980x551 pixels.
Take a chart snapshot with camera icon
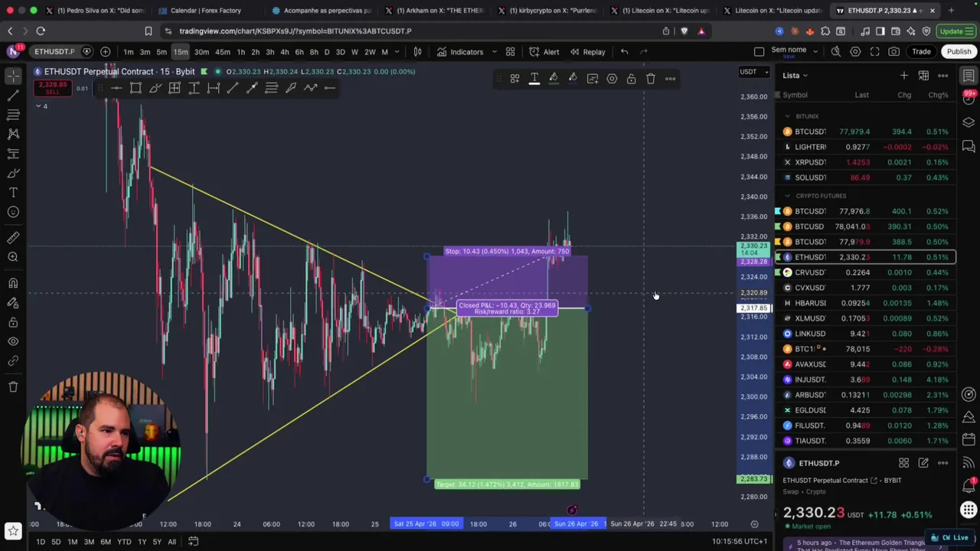893,51
